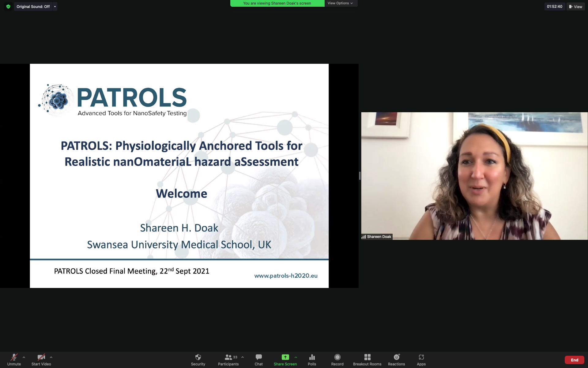Start recording with the Record button
Viewport: 588px width, 368px height.
coord(337,360)
